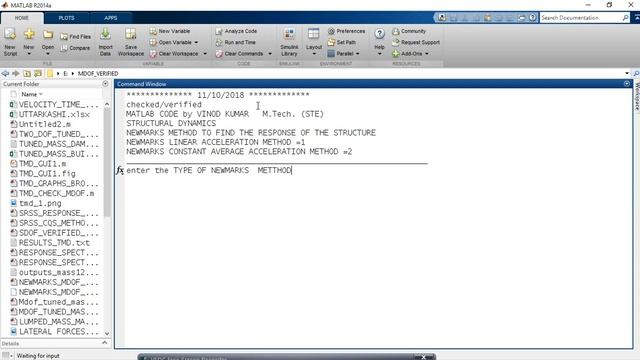This screenshot has height=360, width=640.
Task: Open the address bar path dropdown
Action: [x=627, y=73]
